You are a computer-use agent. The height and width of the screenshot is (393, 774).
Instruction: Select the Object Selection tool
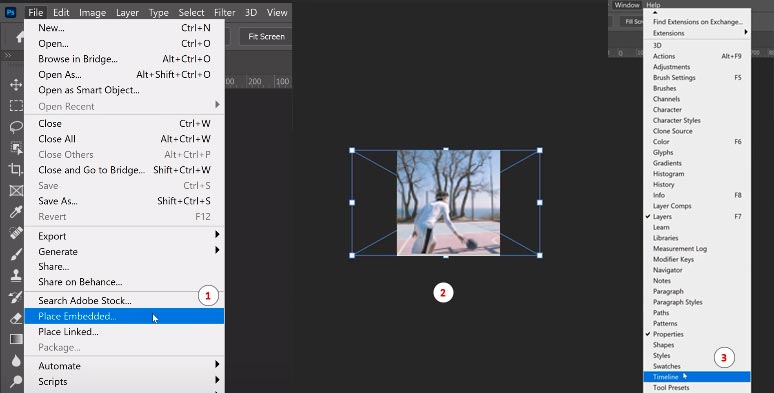[x=16, y=148]
